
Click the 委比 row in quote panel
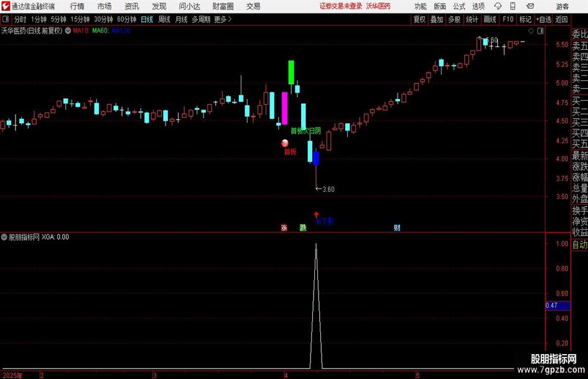pyautogui.click(x=580, y=34)
